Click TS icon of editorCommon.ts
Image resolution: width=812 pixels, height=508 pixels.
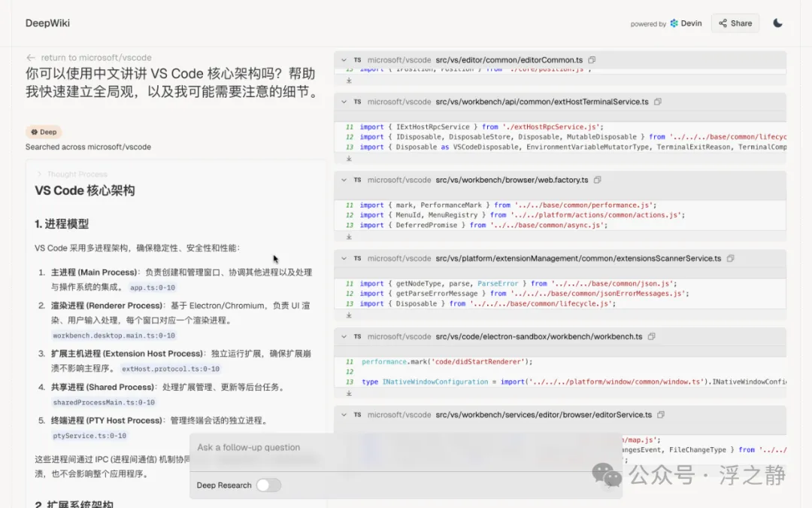click(x=357, y=60)
